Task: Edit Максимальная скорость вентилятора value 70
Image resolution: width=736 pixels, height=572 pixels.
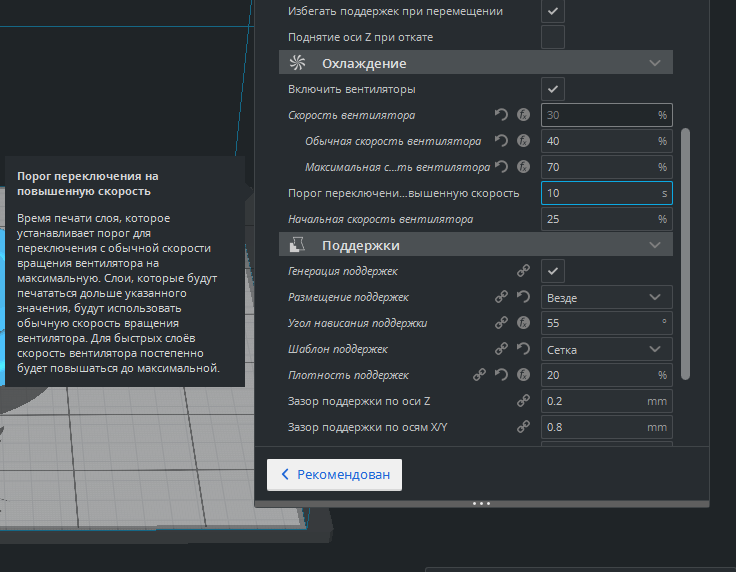Action: pos(606,167)
